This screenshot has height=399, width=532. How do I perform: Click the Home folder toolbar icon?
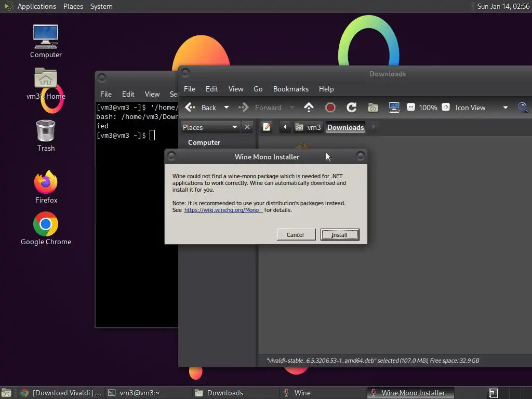click(373, 108)
